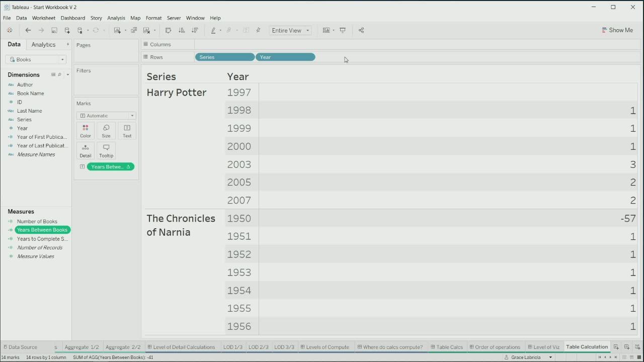Screen dimensions: 644x362
Task: Switch to the Levels of Compute sheet tab
Action: (x=325, y=347)
